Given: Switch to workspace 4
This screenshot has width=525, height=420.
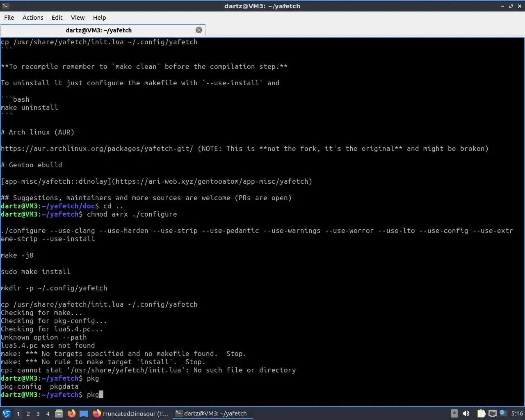Looking at the screenshot, I should tap(48, 414).
